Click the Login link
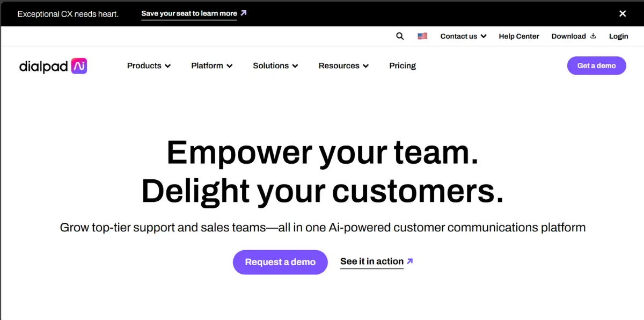This screenshot has height=320, width=644. [618, 36]
